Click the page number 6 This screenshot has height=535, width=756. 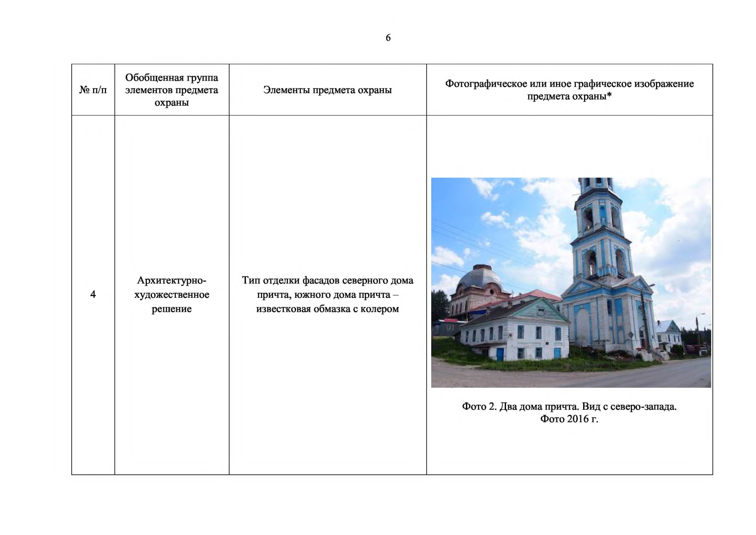(388, 38)
